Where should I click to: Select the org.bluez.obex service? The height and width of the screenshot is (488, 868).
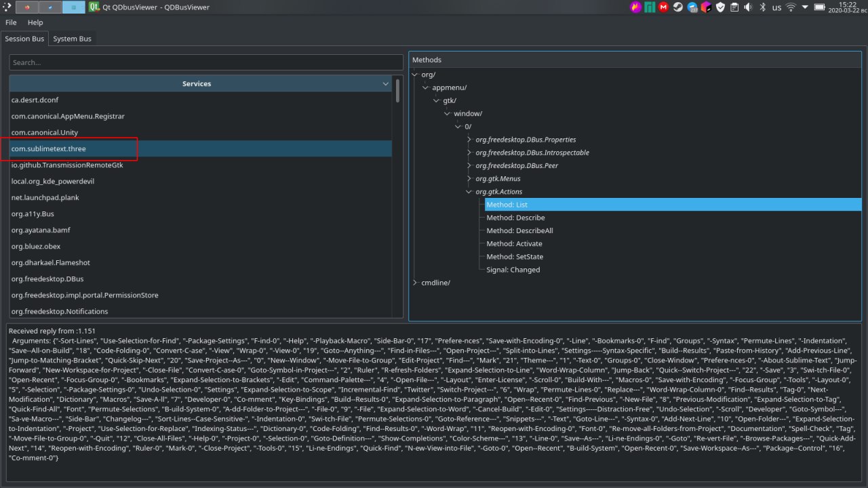click(201, 246)
